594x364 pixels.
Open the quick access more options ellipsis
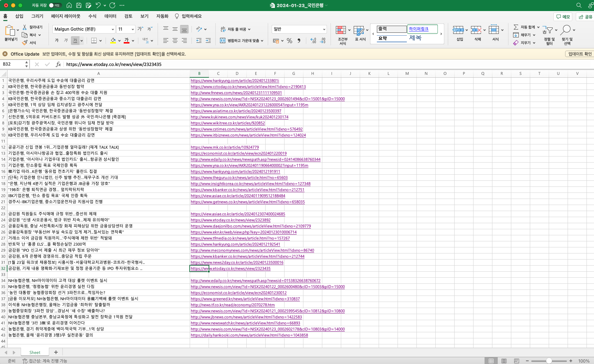click(x=122, y=5)
